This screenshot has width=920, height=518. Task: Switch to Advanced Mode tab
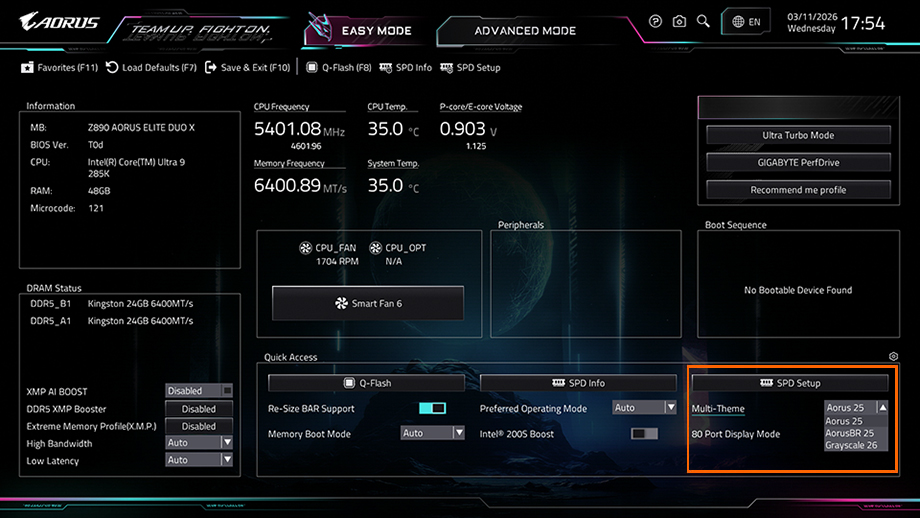click(525, 30)
